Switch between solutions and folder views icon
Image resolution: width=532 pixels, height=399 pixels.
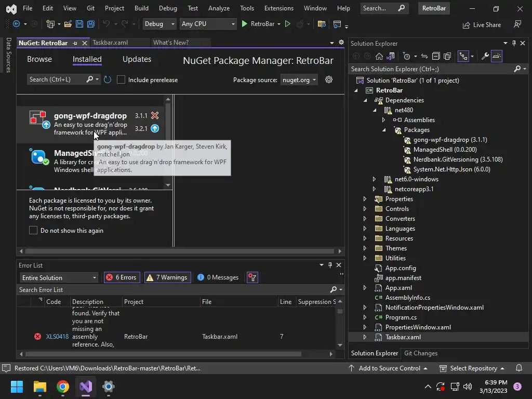click(391, 56)
